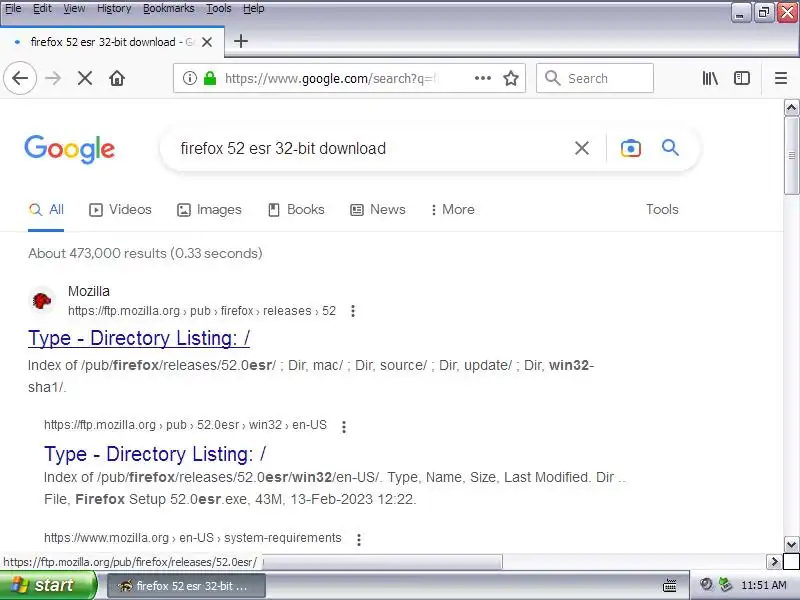The height and width of the screenshot is (600, 800).
Task: Select the All search tab
Action: click(x=46, y=209)
